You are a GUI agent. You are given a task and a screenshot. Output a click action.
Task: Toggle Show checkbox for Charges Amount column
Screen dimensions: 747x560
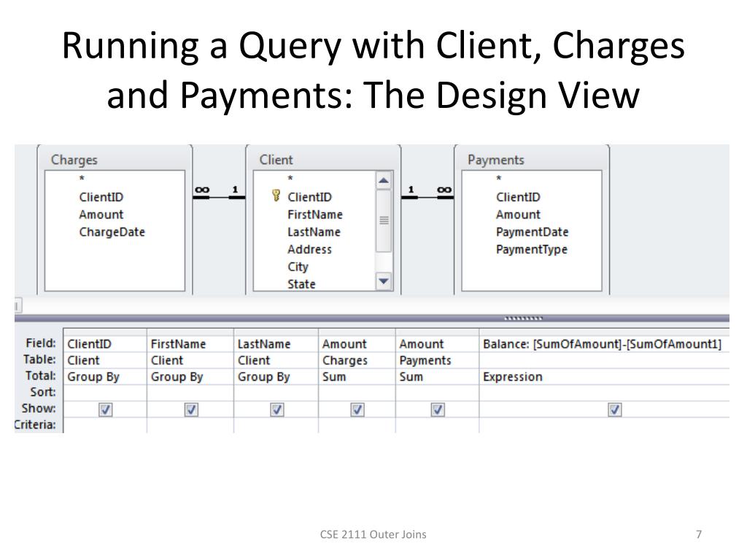[357, 410]
